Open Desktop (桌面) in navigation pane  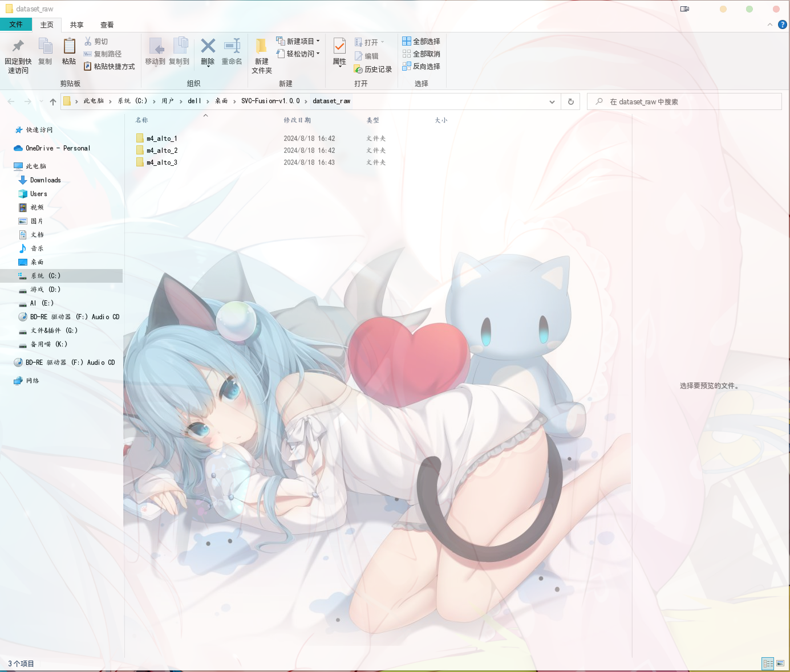(31, 262)
